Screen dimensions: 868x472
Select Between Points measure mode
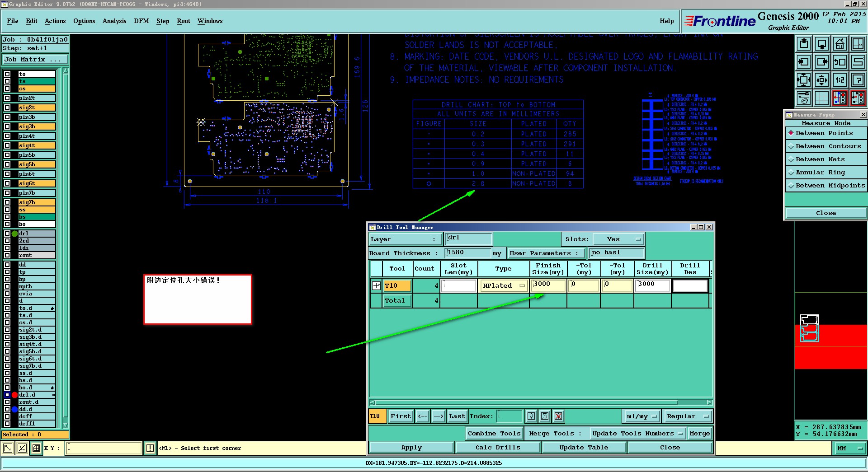click(x=826, y=133)
